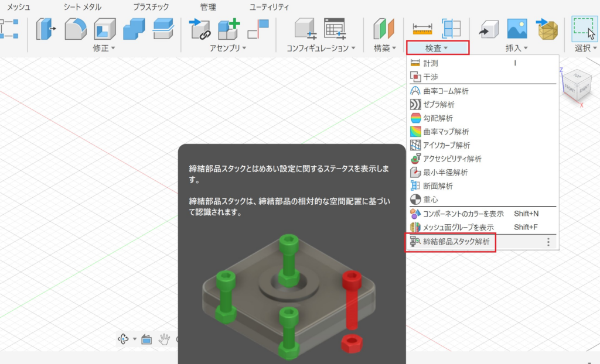This screenshot has width=600, height=364.
Task: Click the New Component icon
Action: (x=229, y=28)
